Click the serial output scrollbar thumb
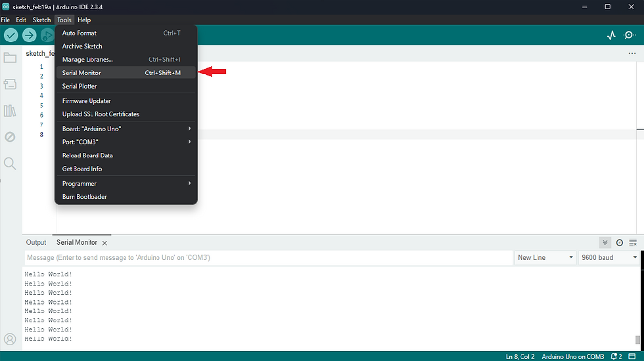The height and width of the screenshot is (361, 644). click(637, 340)
